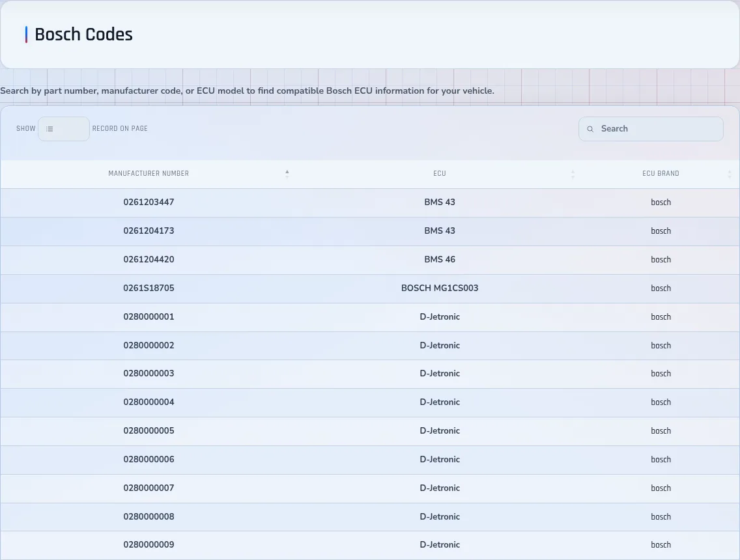The height and width of the screenshot is (560, 740).
Task: Click the ECU column sort arrows
Action: 573,174
